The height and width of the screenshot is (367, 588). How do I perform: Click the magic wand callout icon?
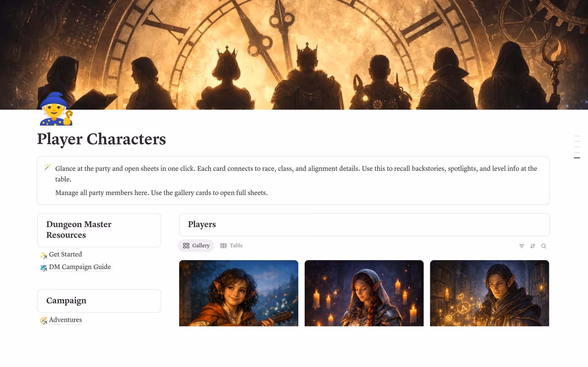coord(47,167)
